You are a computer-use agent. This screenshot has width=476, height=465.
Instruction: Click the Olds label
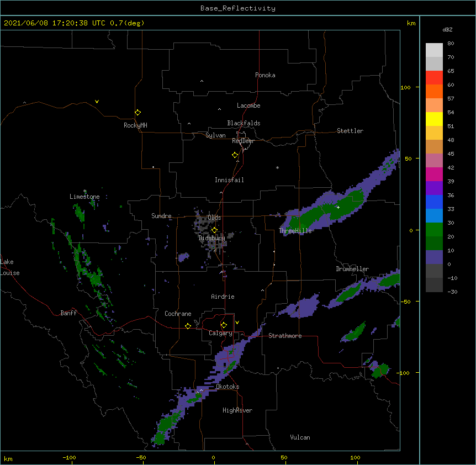(214, 218)
